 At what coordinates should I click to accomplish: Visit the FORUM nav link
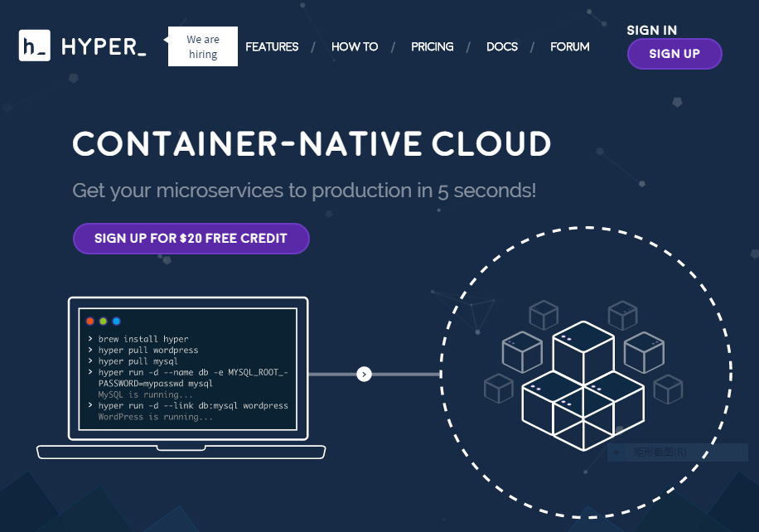(x=570, y=47)
